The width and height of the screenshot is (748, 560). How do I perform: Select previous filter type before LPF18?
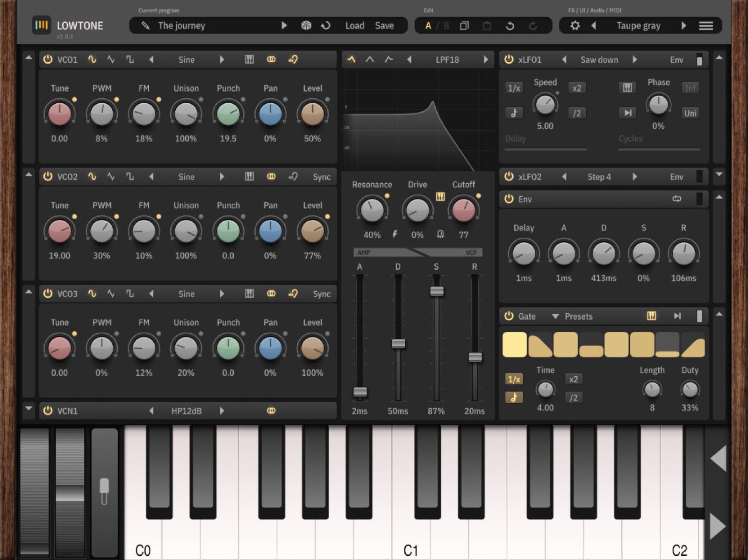click(x=409, y=59)
